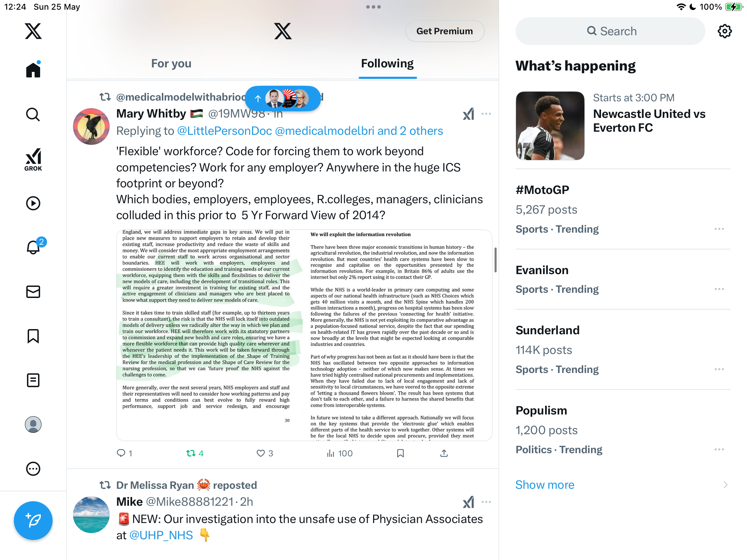Open more options on Mary Whitby's post
The height and width of the screenshot is (560, 747).
pos(486,114)
